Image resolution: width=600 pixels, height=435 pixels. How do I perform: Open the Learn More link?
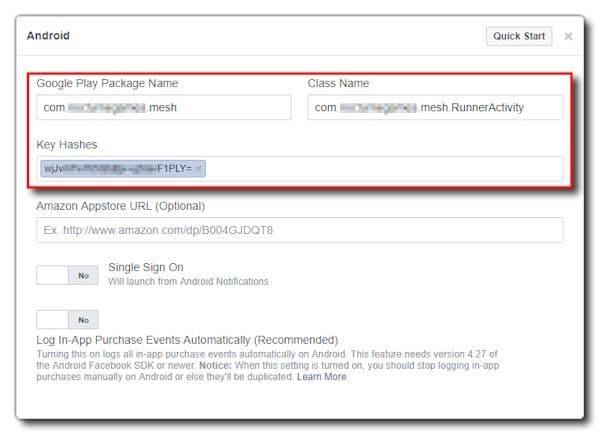[x=321, y=377]
